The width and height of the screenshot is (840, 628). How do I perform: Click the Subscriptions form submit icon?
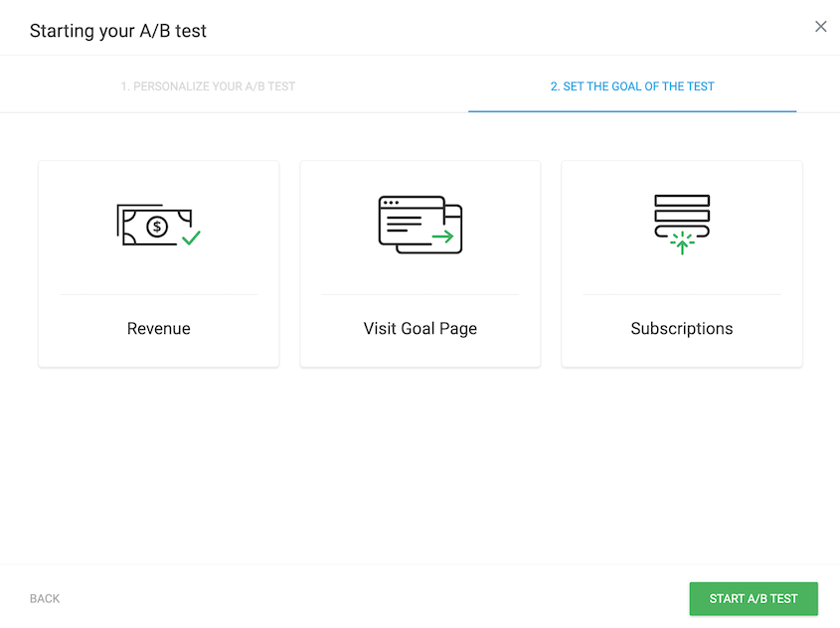coord(682,225)
